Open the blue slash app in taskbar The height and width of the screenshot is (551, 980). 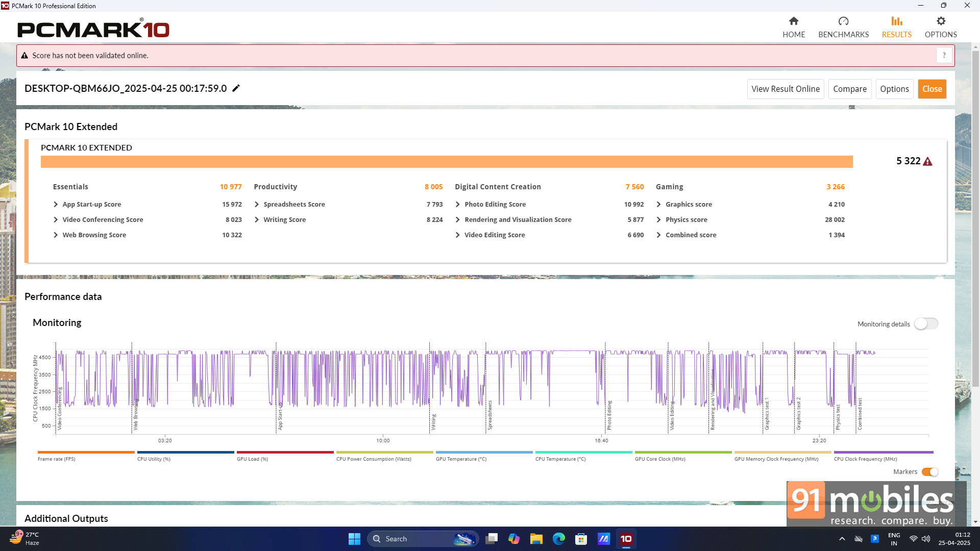point(603,539)
